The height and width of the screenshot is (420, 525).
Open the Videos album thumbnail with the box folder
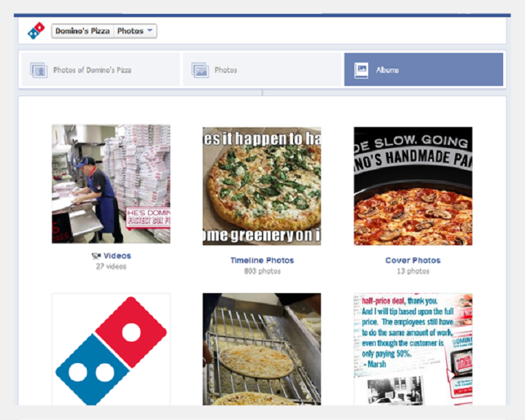(x=111, y=184)
